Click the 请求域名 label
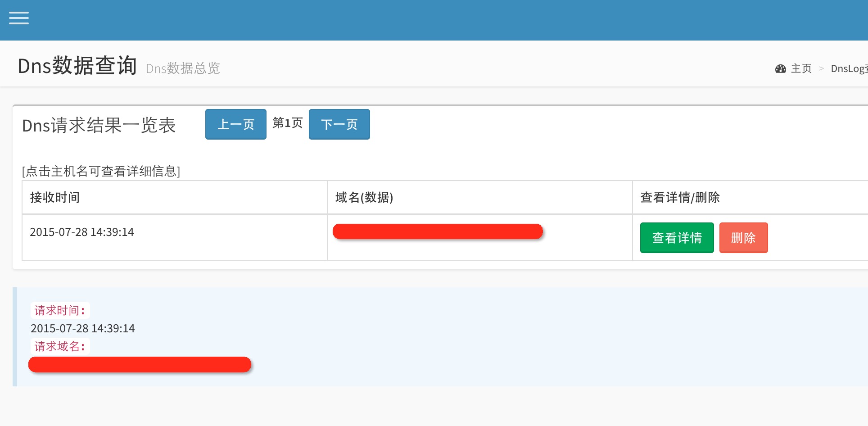The width and height of the screenshot is (868, 426). [x=60, y=346]
